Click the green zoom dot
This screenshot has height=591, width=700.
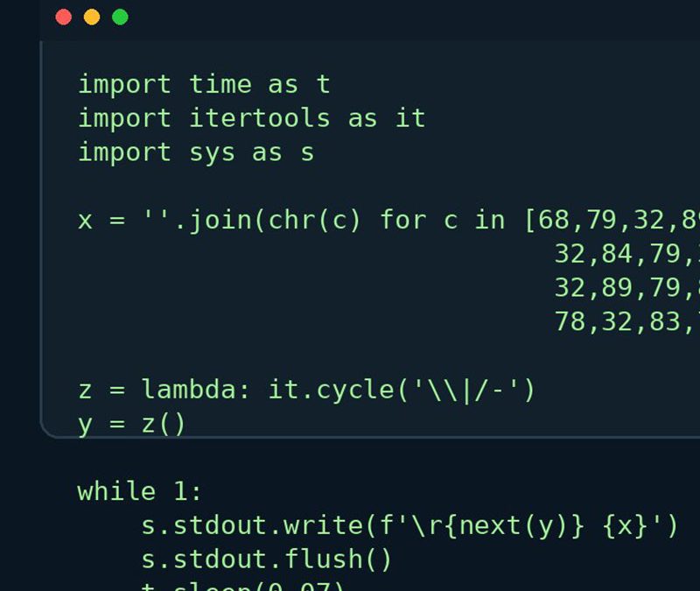[x=120, y=16]
